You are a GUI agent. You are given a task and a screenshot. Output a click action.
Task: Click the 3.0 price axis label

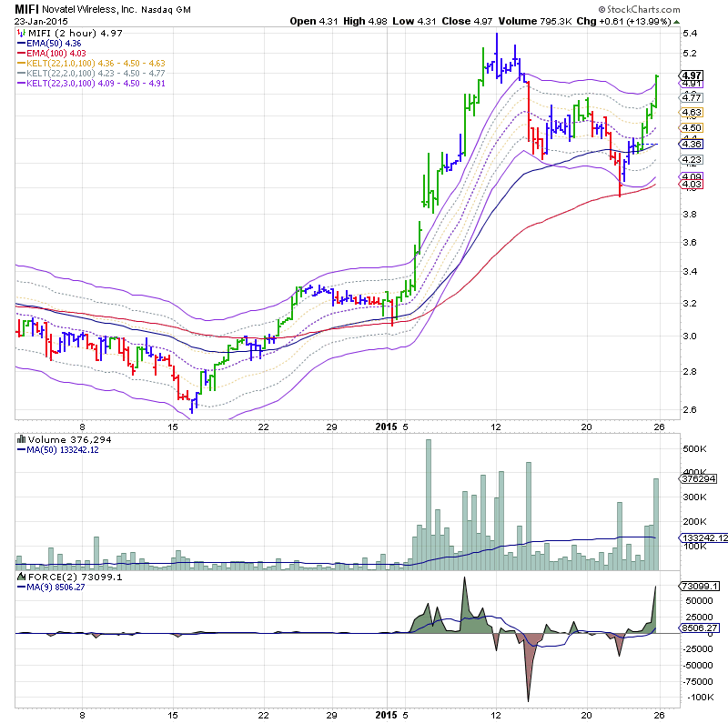pyautogui.click(x=690, y=336)
